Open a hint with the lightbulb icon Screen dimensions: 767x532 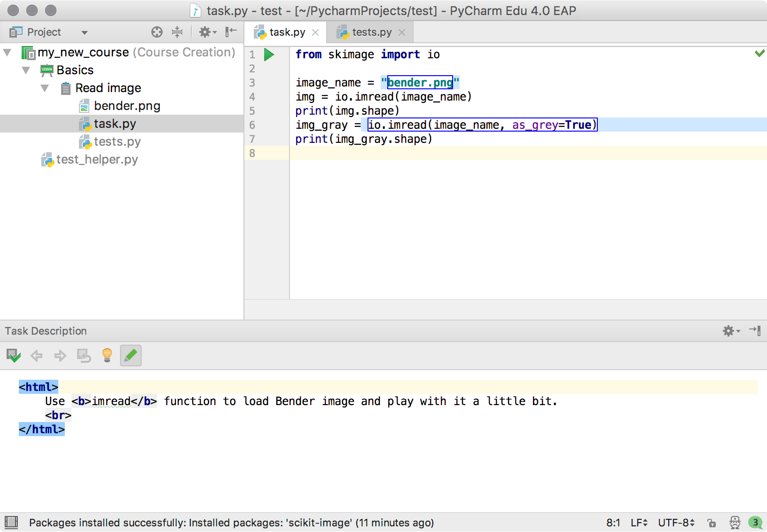click(107, 356)
